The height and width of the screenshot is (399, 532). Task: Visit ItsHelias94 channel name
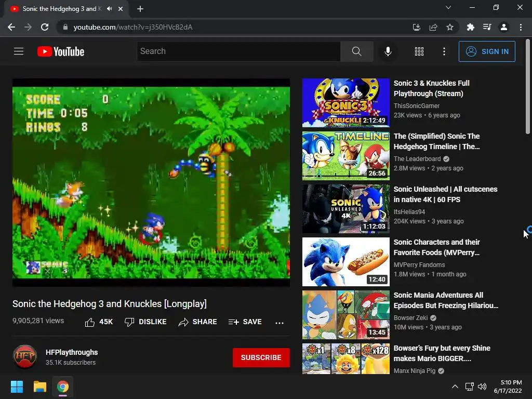(x=409, y=212)
